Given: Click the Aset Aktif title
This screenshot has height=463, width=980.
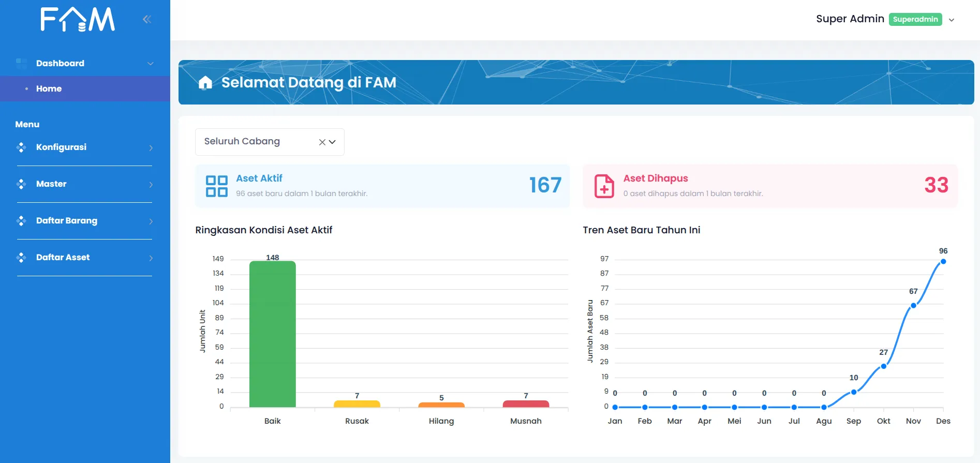Looking at the screenshot, I should pyautogui.click(x=259, y=178).
